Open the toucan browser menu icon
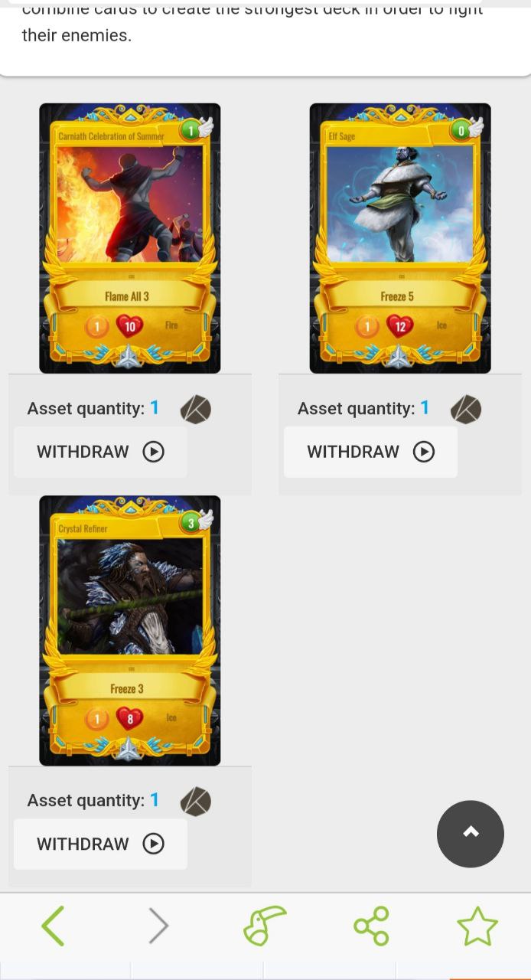Screen dimensions: 531x980 coord(265,926)
